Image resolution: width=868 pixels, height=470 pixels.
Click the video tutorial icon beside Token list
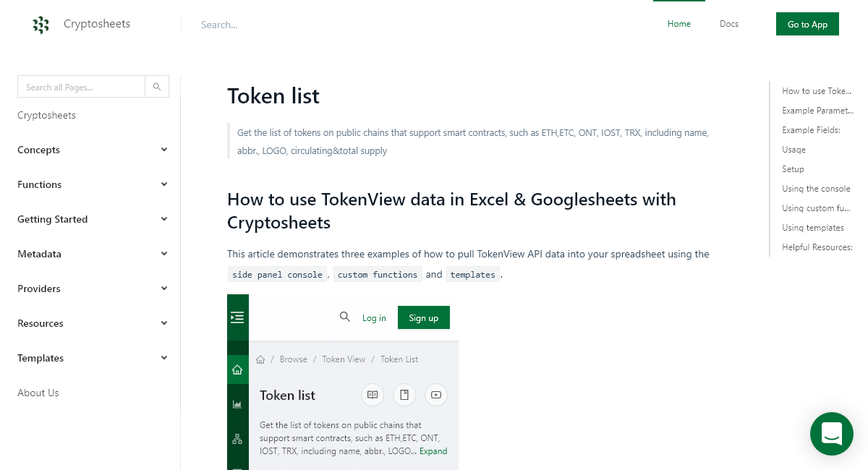(435, 395)
